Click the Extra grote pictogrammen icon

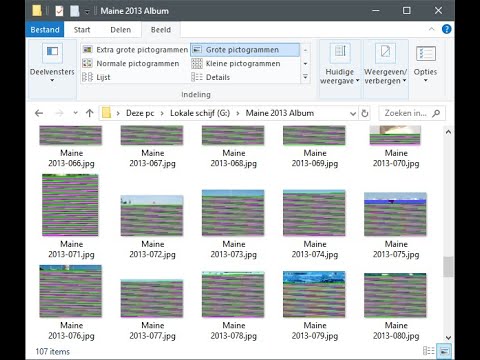(x=87, y=50)
